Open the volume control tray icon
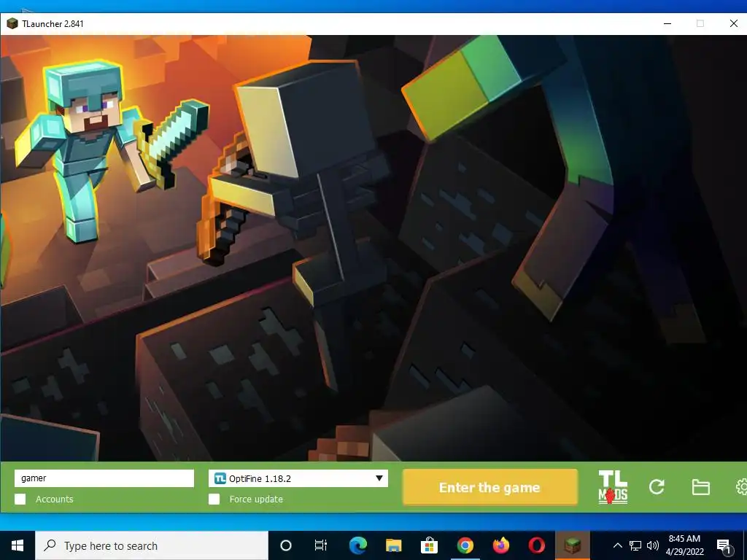The image size is (747, 560). click(x=653, y=545)
